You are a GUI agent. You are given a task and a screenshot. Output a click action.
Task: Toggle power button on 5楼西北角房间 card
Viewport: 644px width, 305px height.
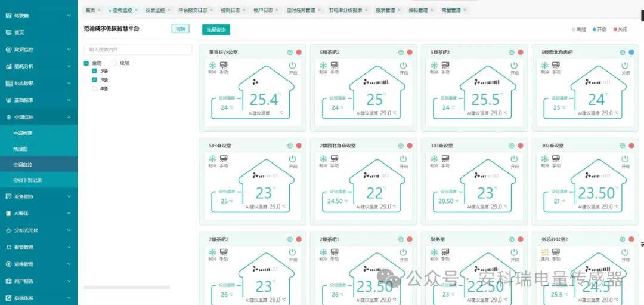pos(625,66)
